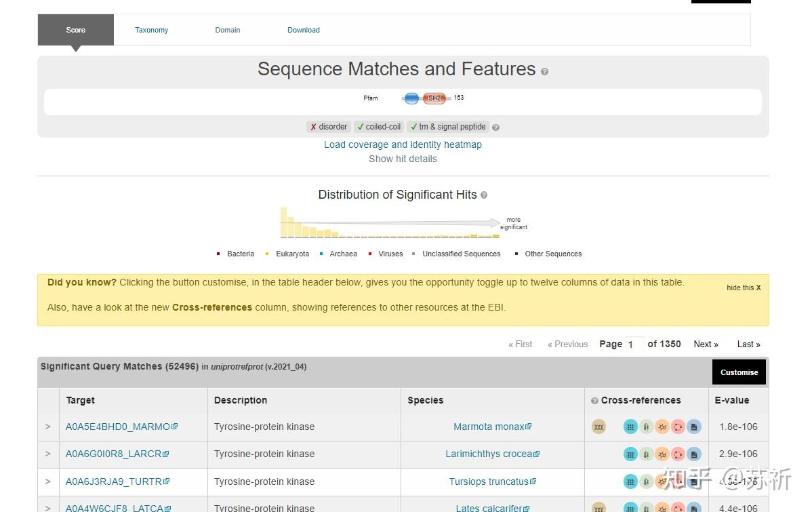Click the orange cross-reference icon in the A0A6G0I0R8_LARCR row
Image resolution: width=812 pixels, height=512 pixels.
coord(662,454)
